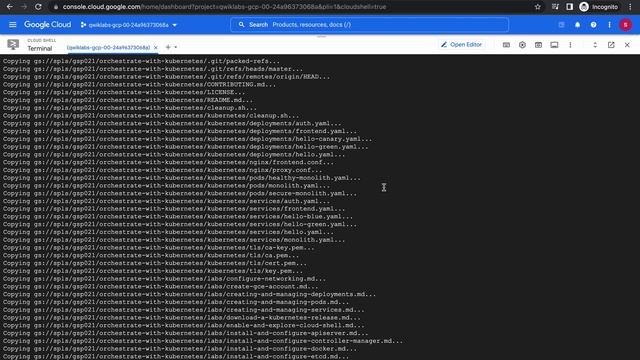The image size is (640, 360).
Task: Click the Incognito profile indicator
Action: [599, 7]
